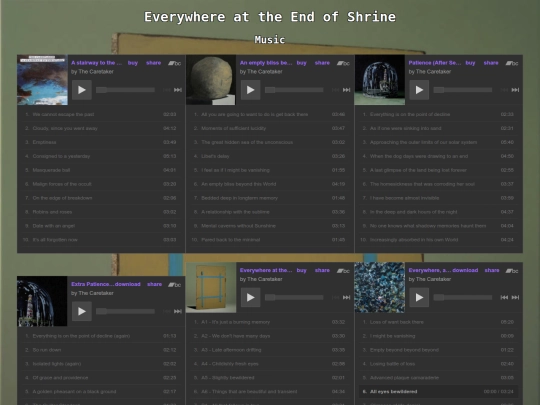Skip to next track in Extra Patience player
This screenshot has width=540, height=405.
coord(178,311)
